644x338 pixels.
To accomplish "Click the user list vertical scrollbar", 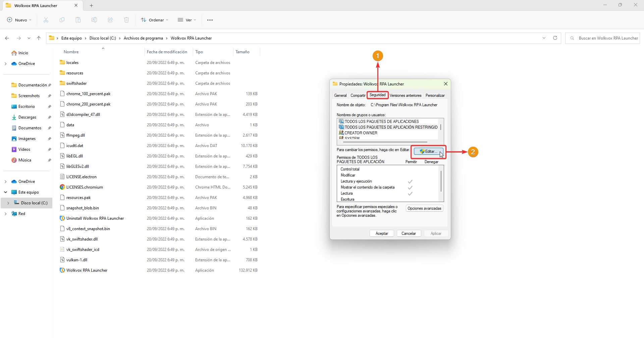I will pos(441,128).
